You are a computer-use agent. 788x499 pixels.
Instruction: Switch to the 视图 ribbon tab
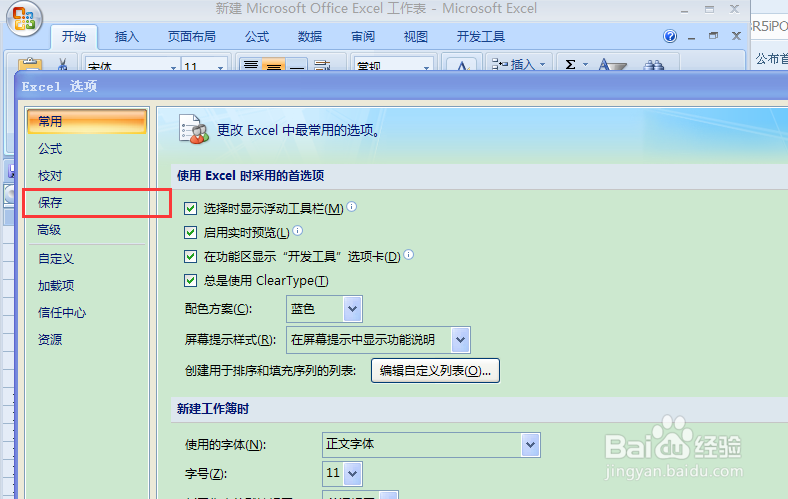pos(416,36)
